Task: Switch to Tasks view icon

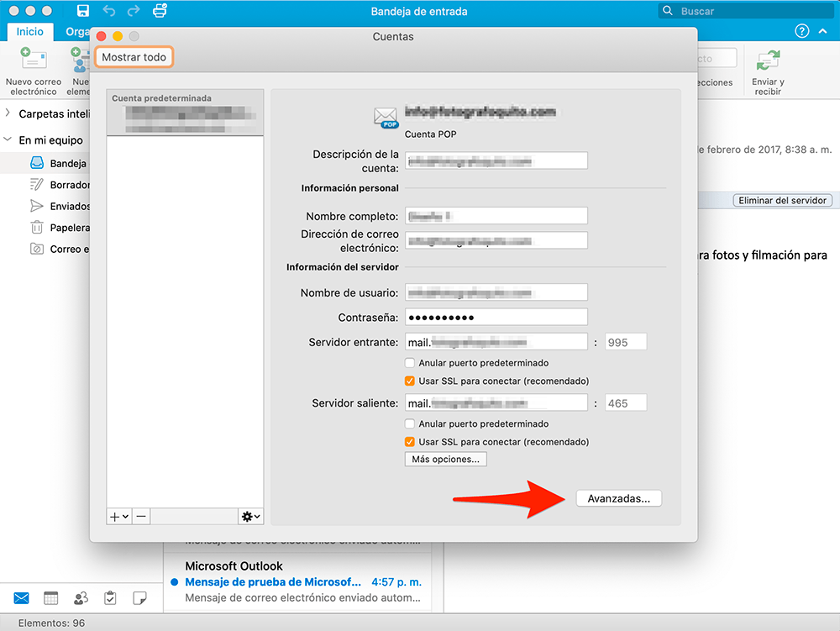Action: [110, 597]
